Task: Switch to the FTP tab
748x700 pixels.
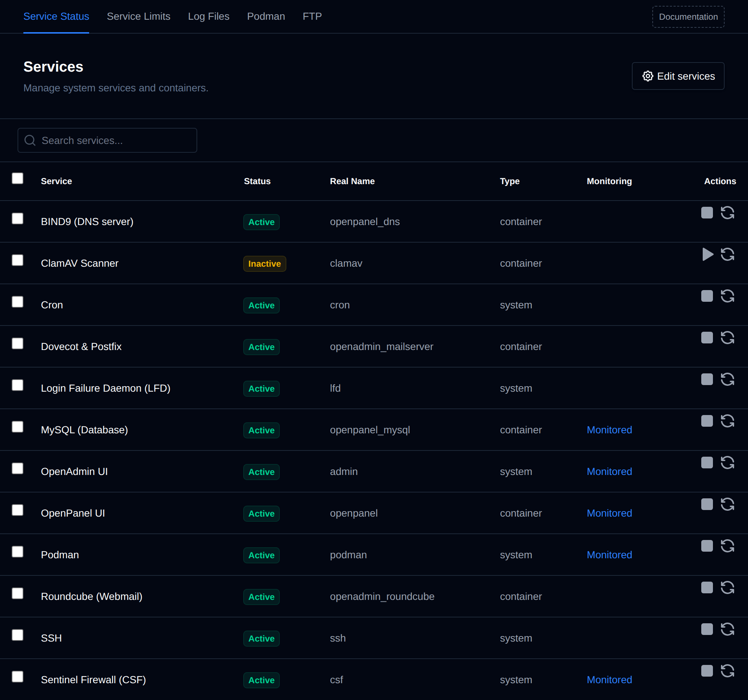Action: coord(312,16)
